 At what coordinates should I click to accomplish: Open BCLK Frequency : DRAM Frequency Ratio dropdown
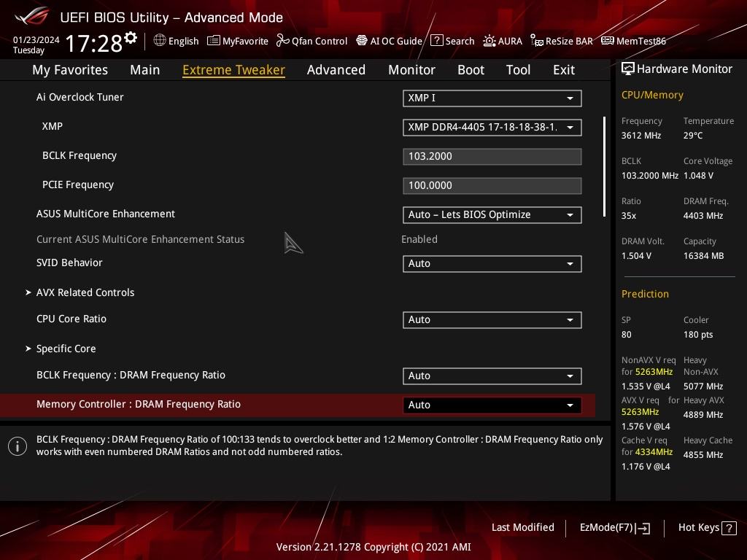click(x=492, y=376)
